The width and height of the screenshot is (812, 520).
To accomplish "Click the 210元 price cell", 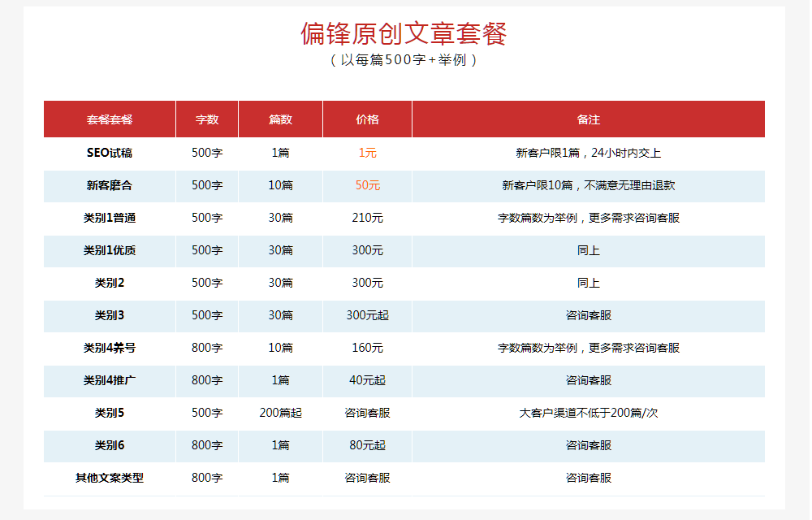I will pos(367,217).
